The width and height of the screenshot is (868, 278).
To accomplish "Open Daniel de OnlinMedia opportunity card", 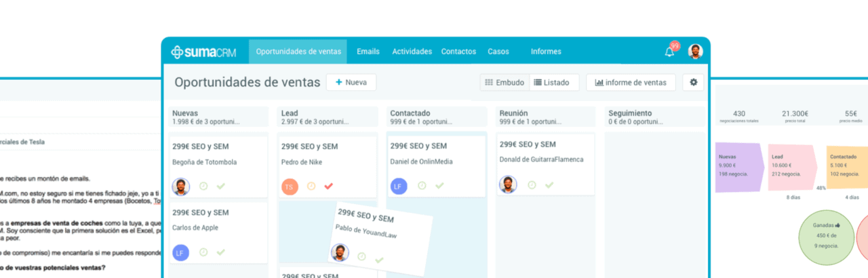I will click(437, 165).
